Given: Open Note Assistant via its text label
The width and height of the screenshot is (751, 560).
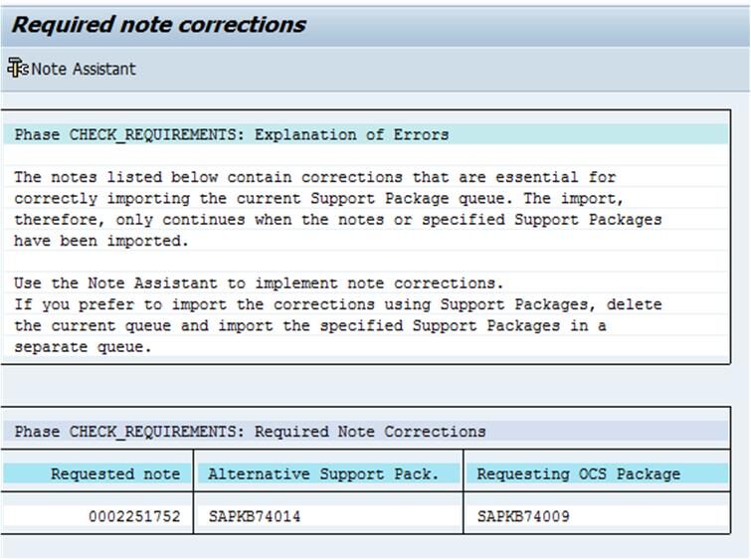Looking at the screenshot, I should tap(84, 69).
